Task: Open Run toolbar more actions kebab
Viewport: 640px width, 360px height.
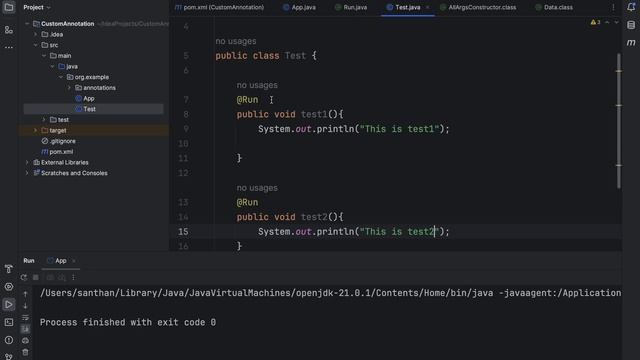Action: (x=73, y=278)
